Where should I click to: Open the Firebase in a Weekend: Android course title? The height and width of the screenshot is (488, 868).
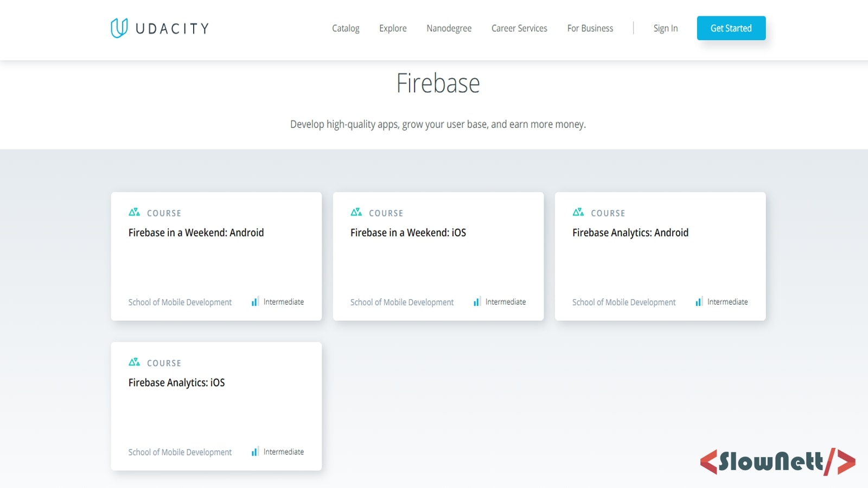click(x=196, y=233)
